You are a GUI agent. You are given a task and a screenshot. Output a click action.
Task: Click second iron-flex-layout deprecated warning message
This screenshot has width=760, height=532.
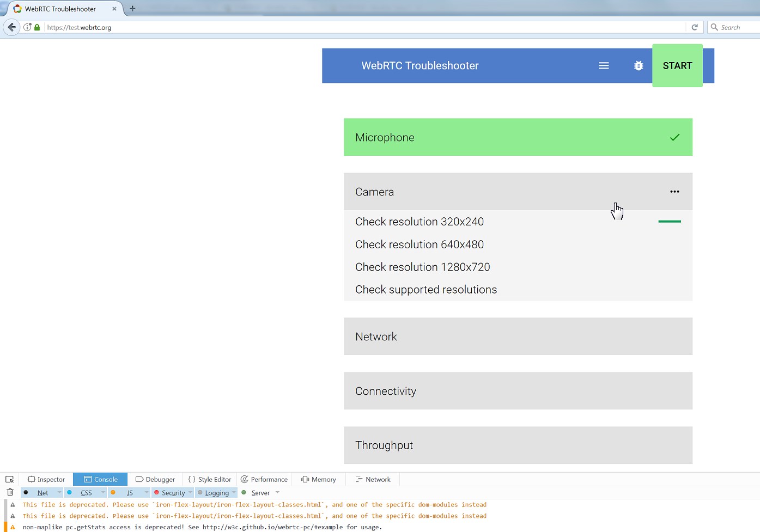[x=254, y=516]
